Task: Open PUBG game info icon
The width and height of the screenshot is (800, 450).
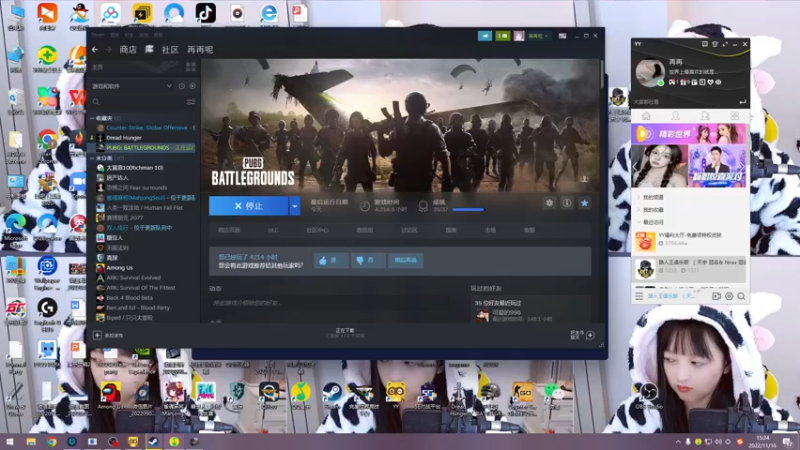Action: (x=567, y=203)
